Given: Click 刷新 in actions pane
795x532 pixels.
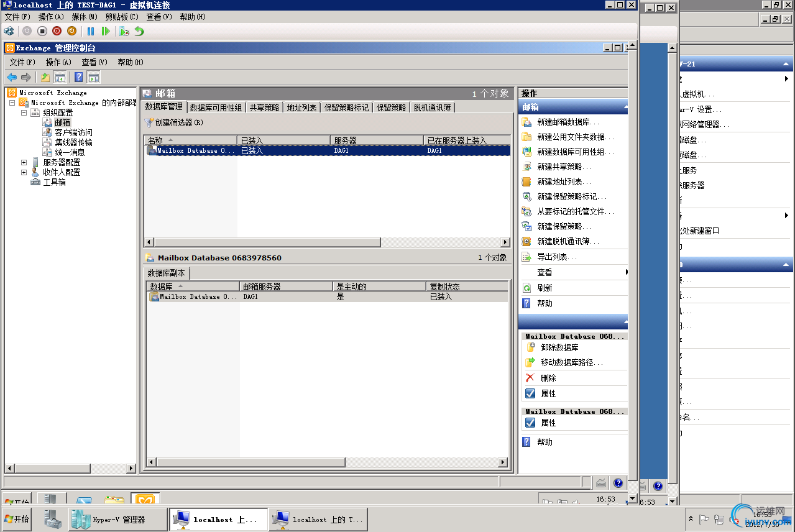Looking at the screenshot, I should [x=545, y=288].
